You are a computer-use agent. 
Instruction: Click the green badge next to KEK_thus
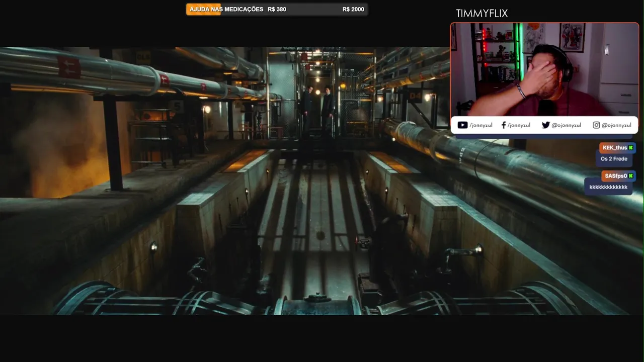click(631, 148)
